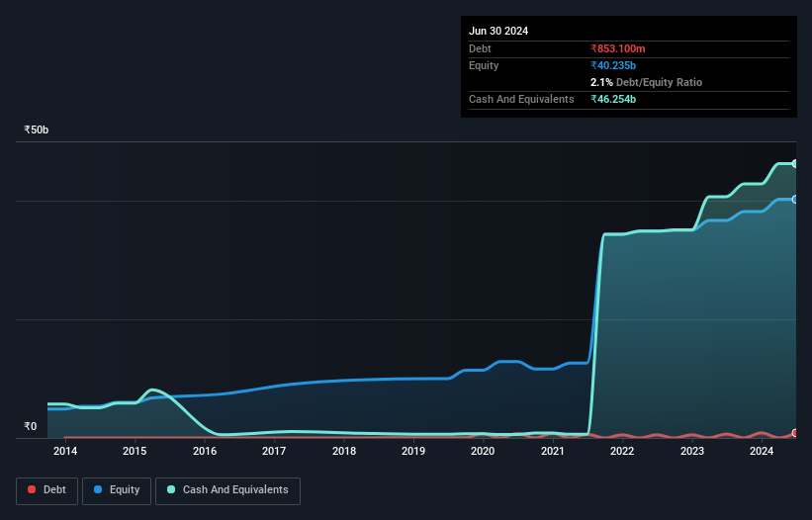The image size is (812, 520).
Task: Click Cash And Equivalents label in tooltip
Action: [521, 99]
